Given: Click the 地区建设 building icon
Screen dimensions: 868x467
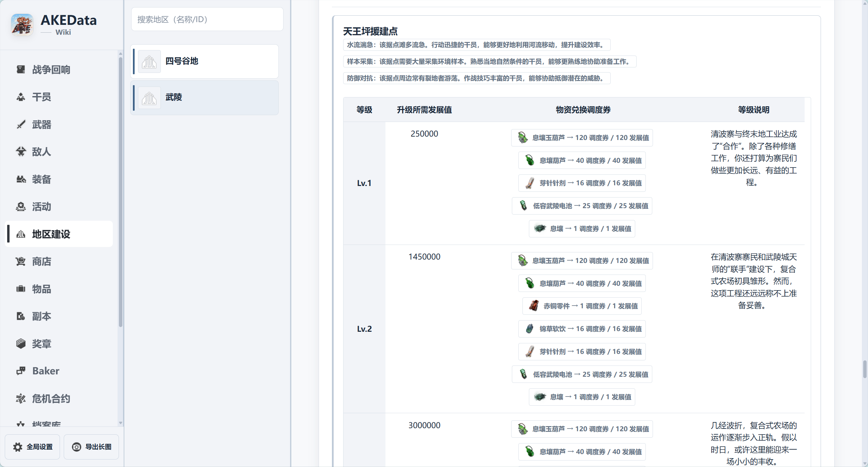Looking at the screenshot, I should pos(21,234).
